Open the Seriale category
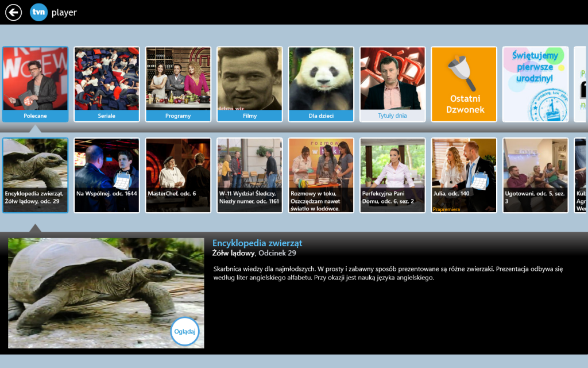 click(x=106, y=84)
